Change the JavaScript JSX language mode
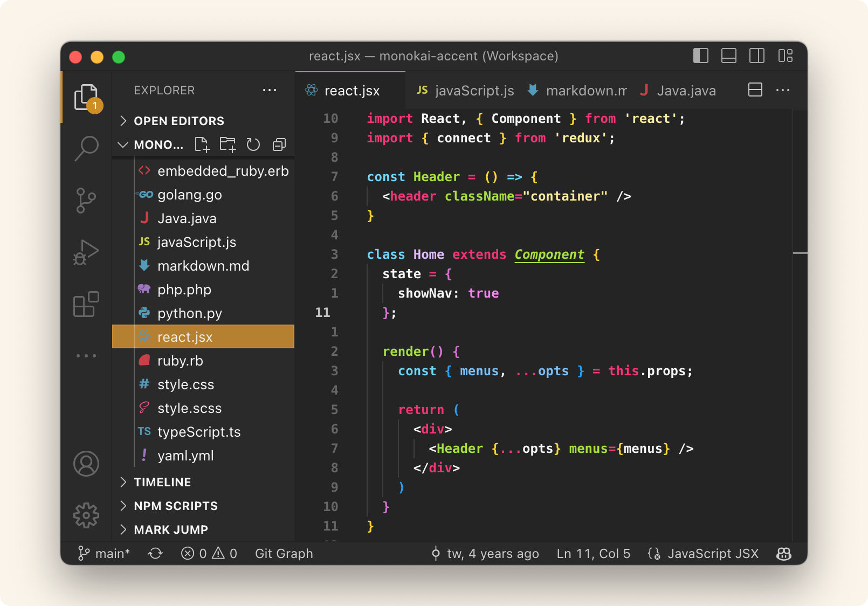 click(x=713, y=554)
